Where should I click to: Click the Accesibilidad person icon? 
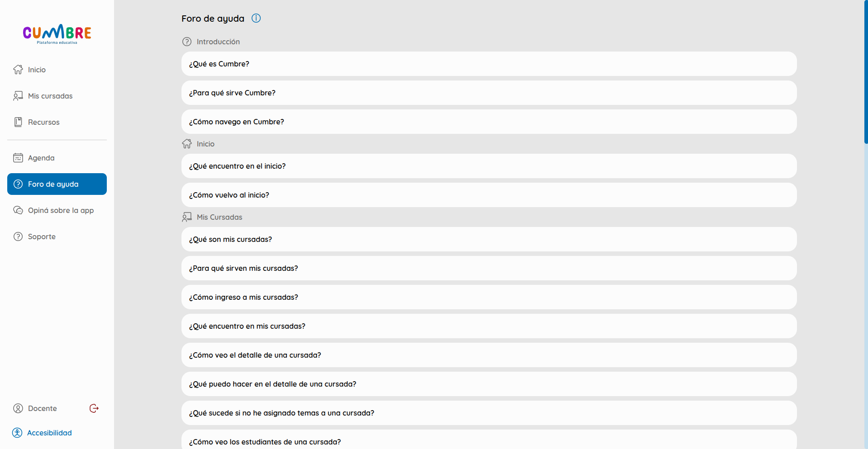(x=17, y=433)
